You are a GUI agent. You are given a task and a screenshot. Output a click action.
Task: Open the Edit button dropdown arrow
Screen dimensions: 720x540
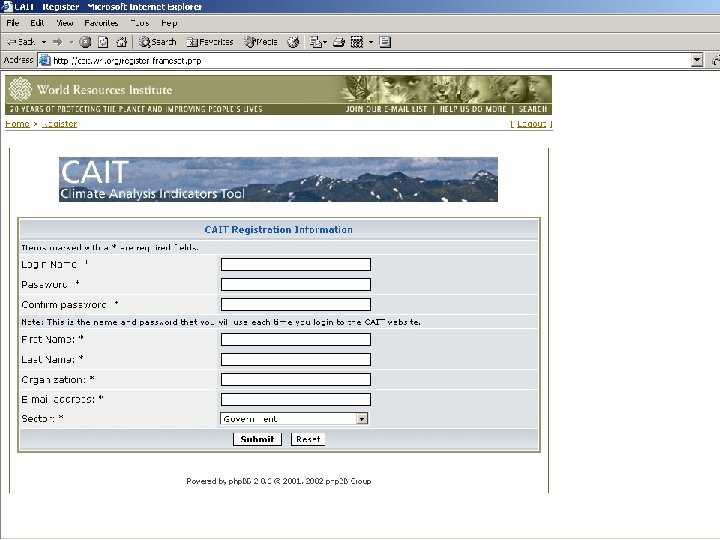point(371,42)
